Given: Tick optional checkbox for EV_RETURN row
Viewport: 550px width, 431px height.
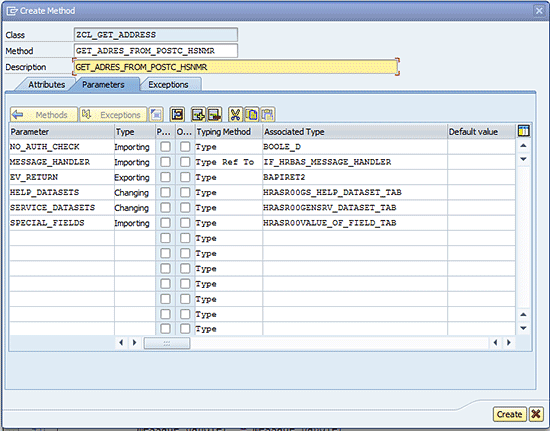Looking at the screenshot, I should coord(185,177).
